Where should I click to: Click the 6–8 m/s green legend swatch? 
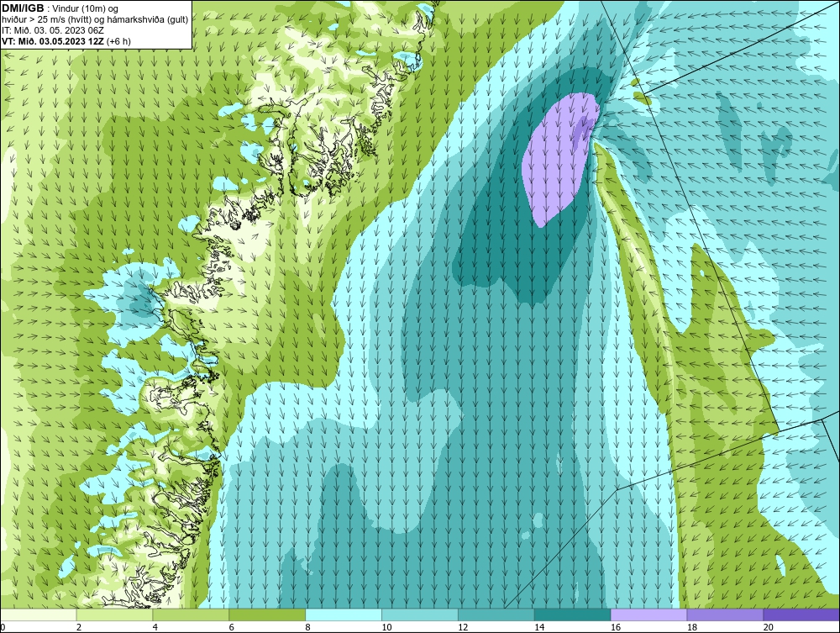267,615
